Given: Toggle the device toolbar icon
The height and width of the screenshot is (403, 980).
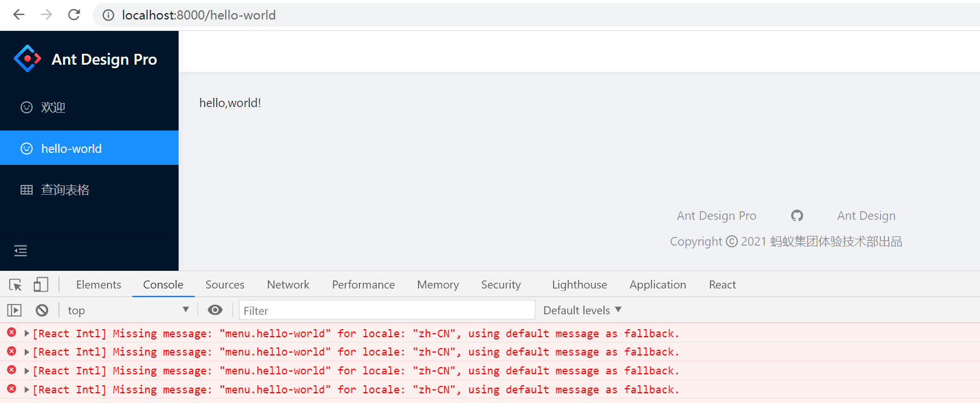Looking at the screenshot, I should pos(41,285).
